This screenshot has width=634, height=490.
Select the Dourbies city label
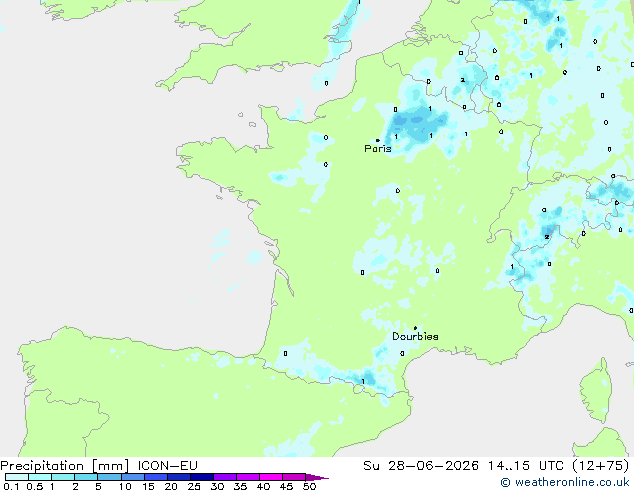tap(415, 336)
